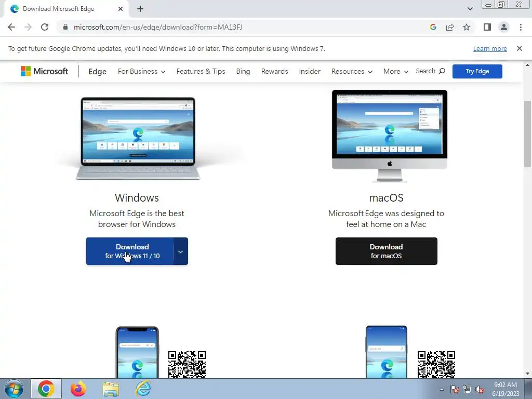Open the Google icon in the address bar
532x399 pixels.
point(433,27)
